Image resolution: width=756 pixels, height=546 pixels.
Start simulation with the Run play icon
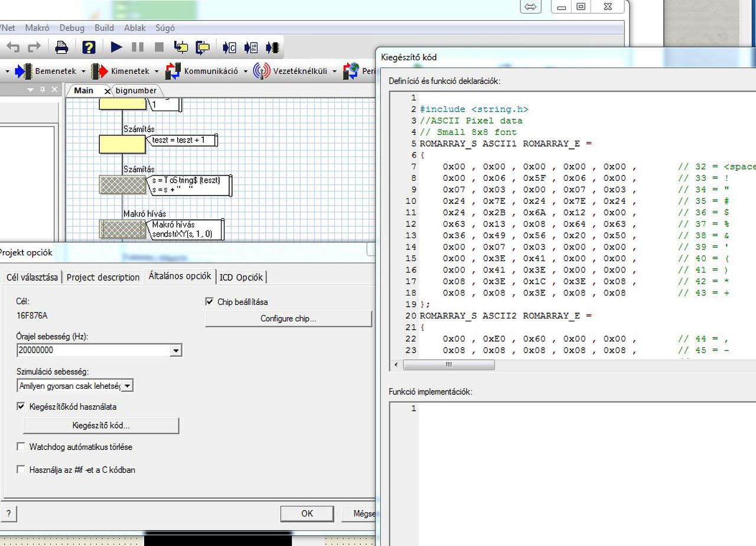[116, 47]
